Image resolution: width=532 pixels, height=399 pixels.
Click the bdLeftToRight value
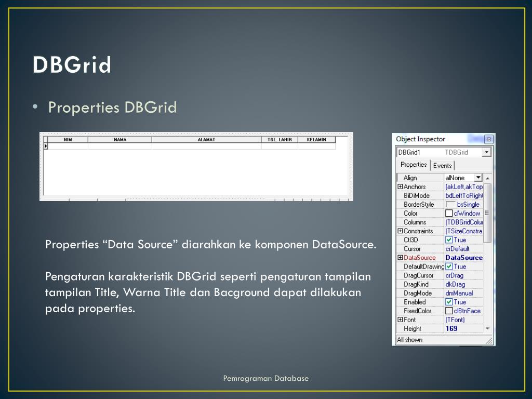pyautogui.click(x=464, y=195)
